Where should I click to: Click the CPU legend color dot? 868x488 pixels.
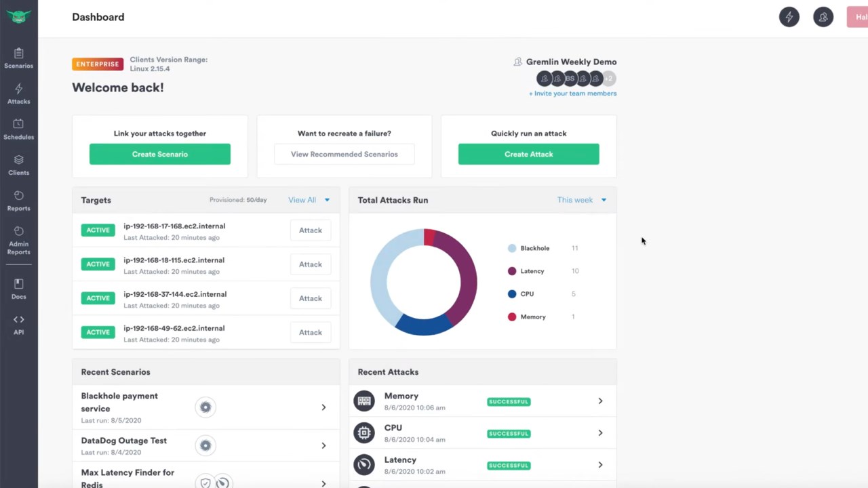512,294
